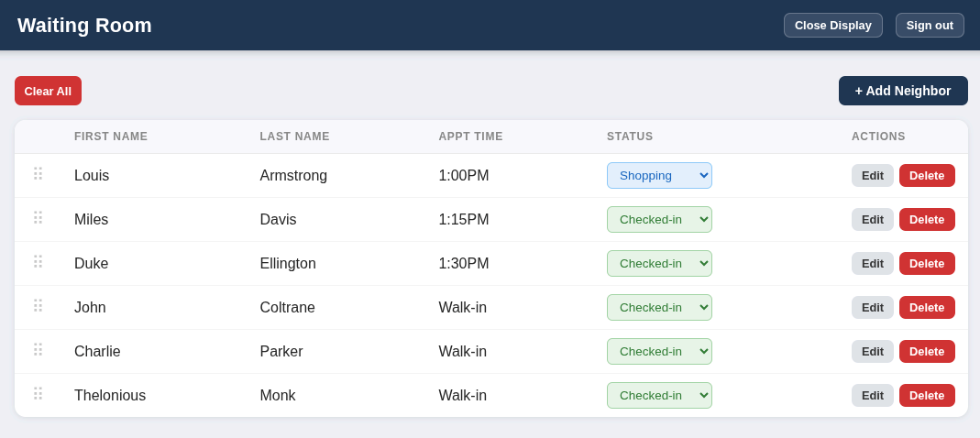Click the last name Monk

[x=278, y=396]
